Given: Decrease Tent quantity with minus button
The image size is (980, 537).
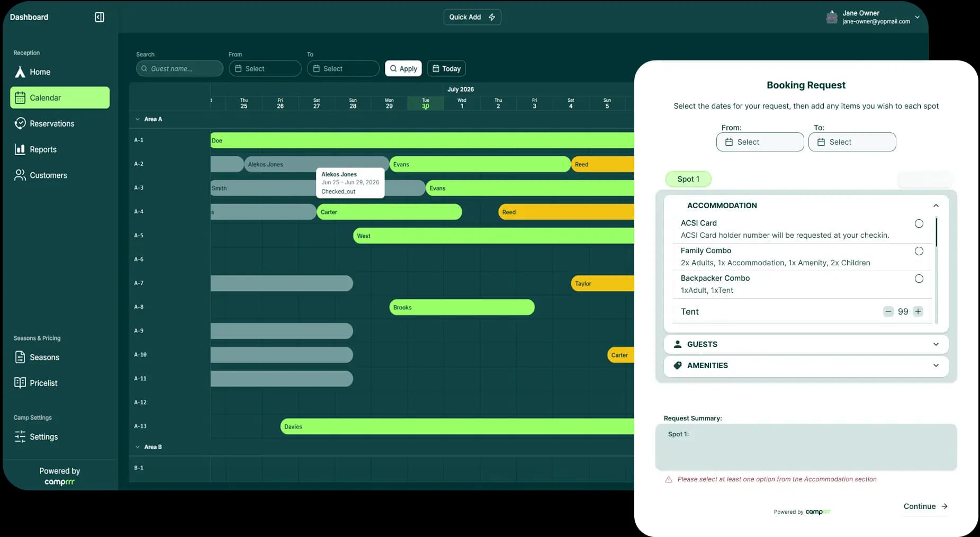Looking at the screenshot, I should (888, 311).
